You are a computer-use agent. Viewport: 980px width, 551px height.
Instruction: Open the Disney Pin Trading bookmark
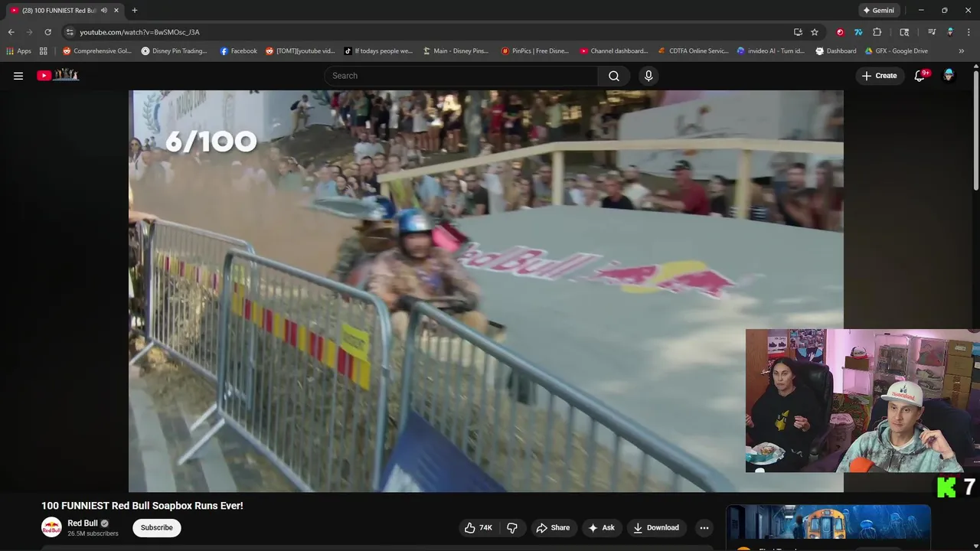tap(175, 51)
